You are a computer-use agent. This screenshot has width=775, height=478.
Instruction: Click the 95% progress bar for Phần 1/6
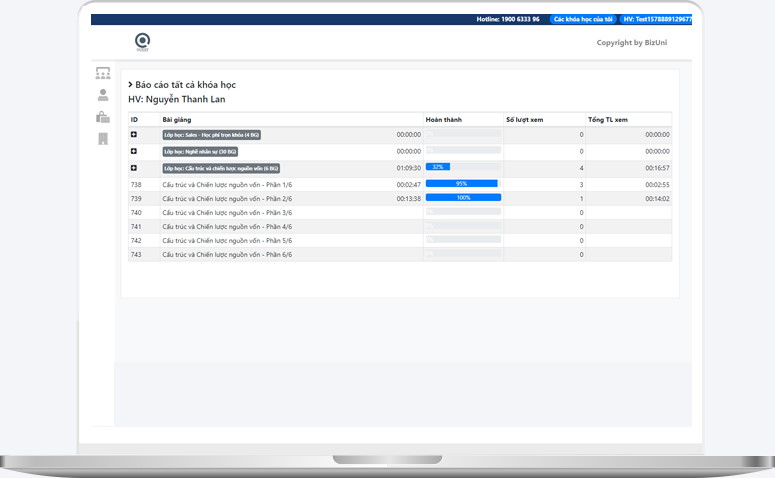click(x=462, y=184)
